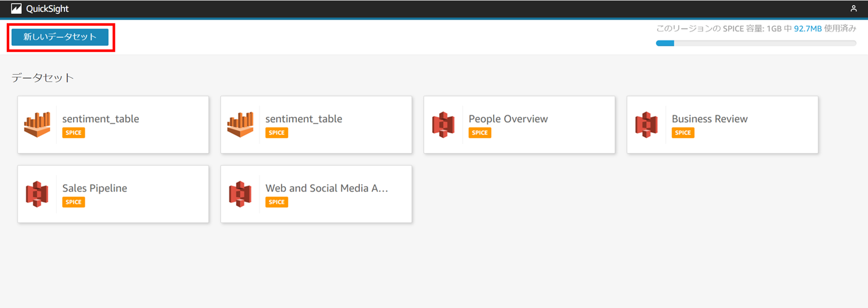Click the QuickSight title text
Viewport: 868px width, 308px height.
pyautogui.click(x=47, y=8)
